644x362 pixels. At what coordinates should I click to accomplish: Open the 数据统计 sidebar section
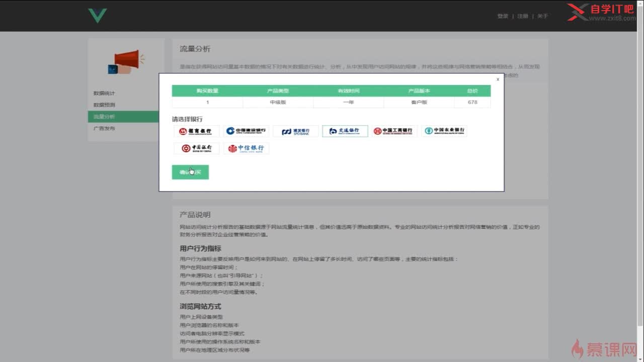[x=106, y=94]
